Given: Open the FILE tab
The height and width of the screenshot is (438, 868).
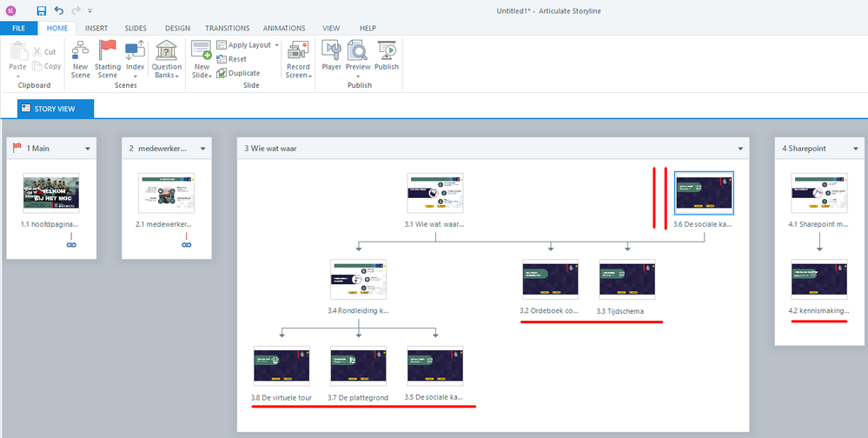Looking at the screenshot, I should click(x=19, y=28).
